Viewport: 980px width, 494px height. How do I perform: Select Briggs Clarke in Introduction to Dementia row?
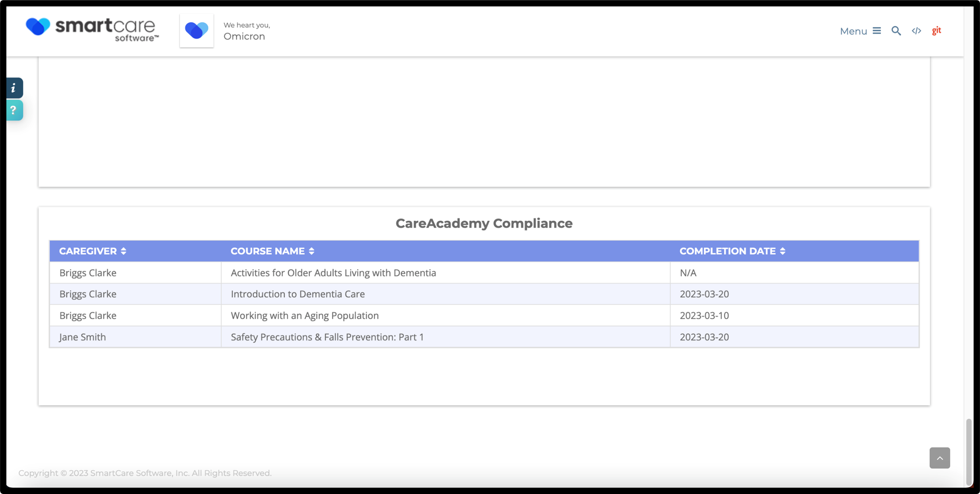tap(88, 294)
